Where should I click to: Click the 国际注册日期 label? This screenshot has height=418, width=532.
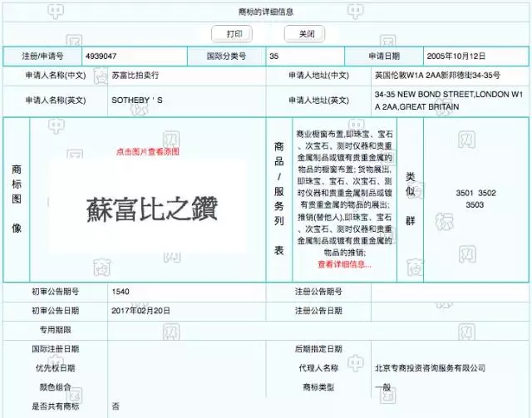point(56,349)
